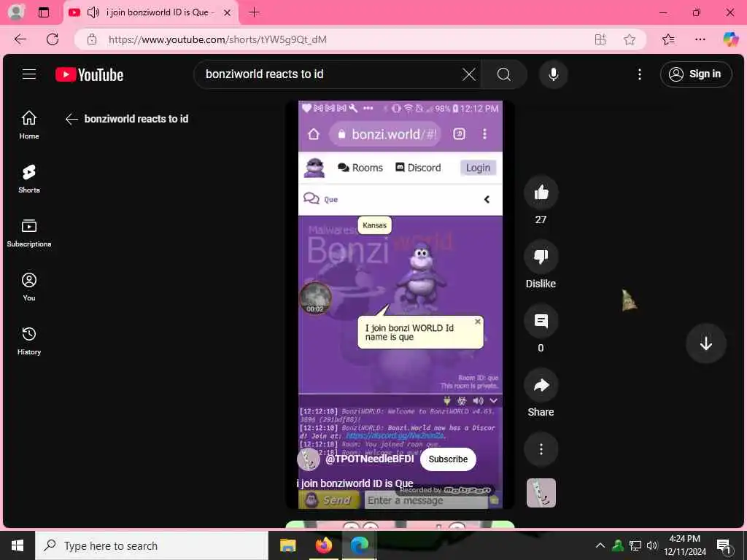Open the Edge profile icon

coord(16,12)
